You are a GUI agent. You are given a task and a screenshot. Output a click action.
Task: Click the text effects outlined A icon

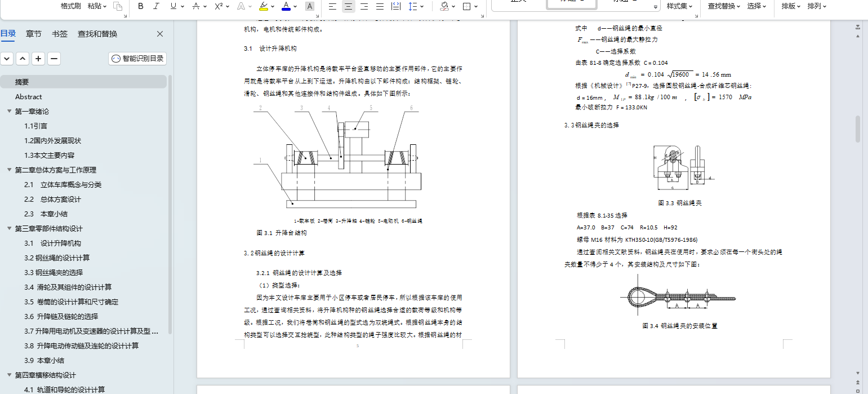(x=241, y=6)
